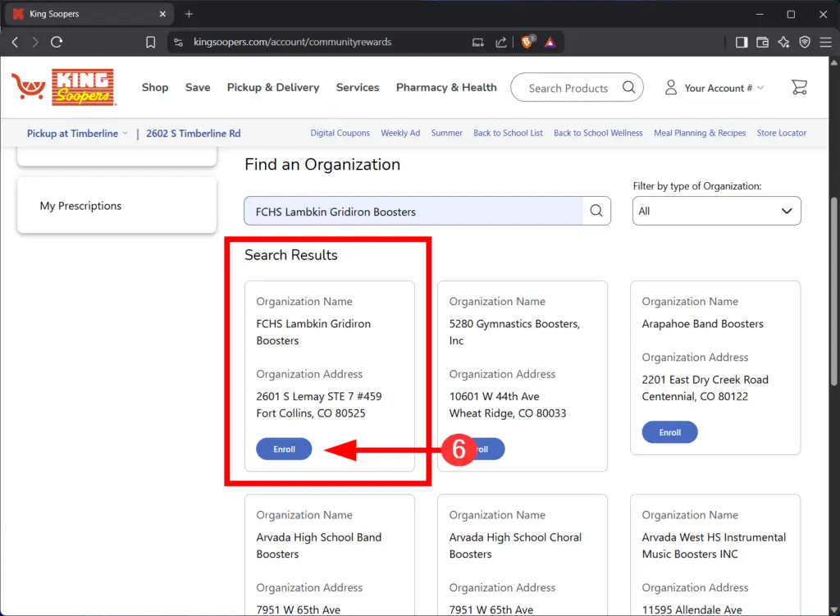This screenshot has width=840, height=616.
Task: Enroll in Arapahoe Band Boosters
Action: tap(669, 432)
